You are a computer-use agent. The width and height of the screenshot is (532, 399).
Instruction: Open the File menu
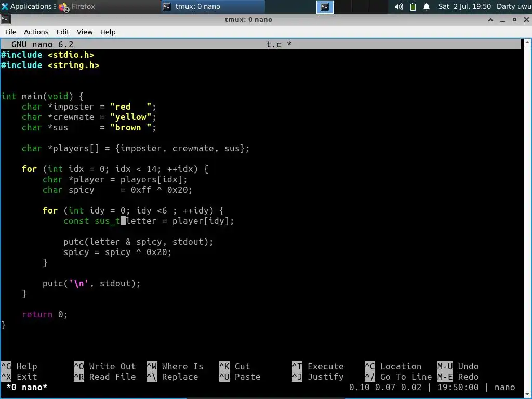coord(10,32)
